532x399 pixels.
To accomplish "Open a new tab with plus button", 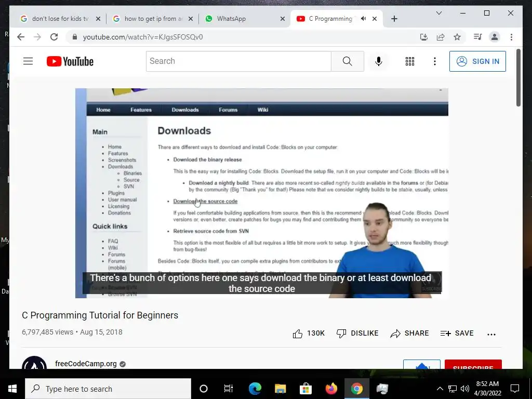I will click(394, 19).
